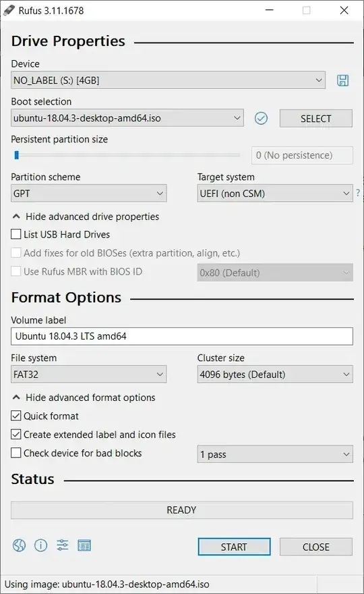Open the Partition scheme GPT dropdown
Viewport: 364px width, 594px height.
tap(88, 193)
